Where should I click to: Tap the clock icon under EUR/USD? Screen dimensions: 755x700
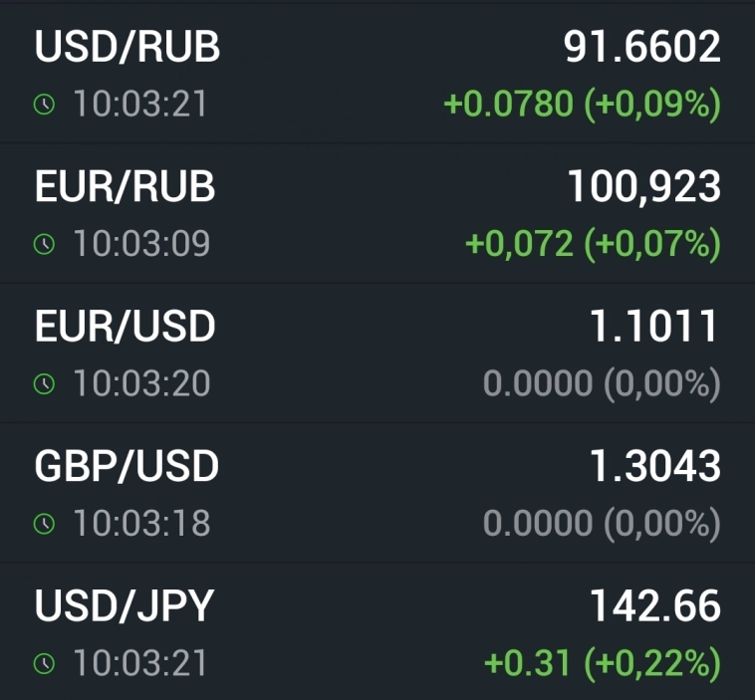tap(45, 383)
